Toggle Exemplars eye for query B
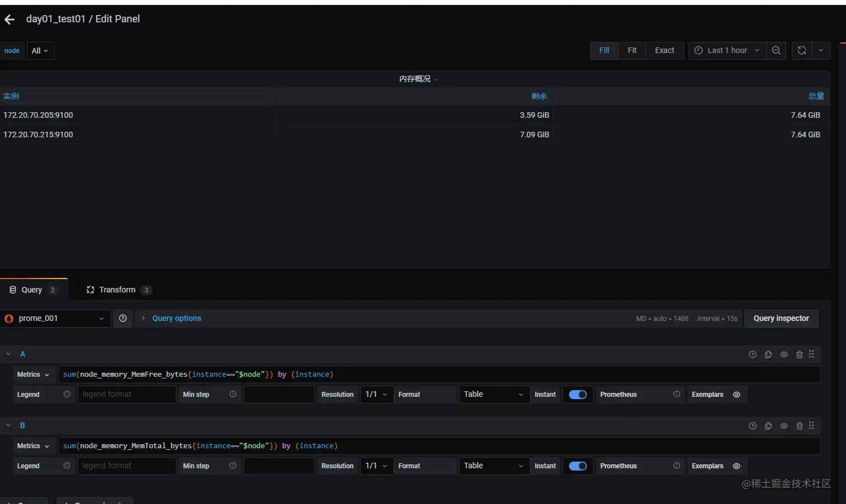Screen dimensions: 846x504 point(737,466)
